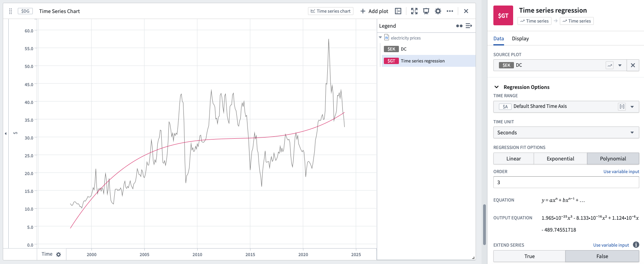Viewport: 644px width, 264px height.
Task: Click the left collapse arrow beside the y-axis
Action: click(x=6, y=134)
